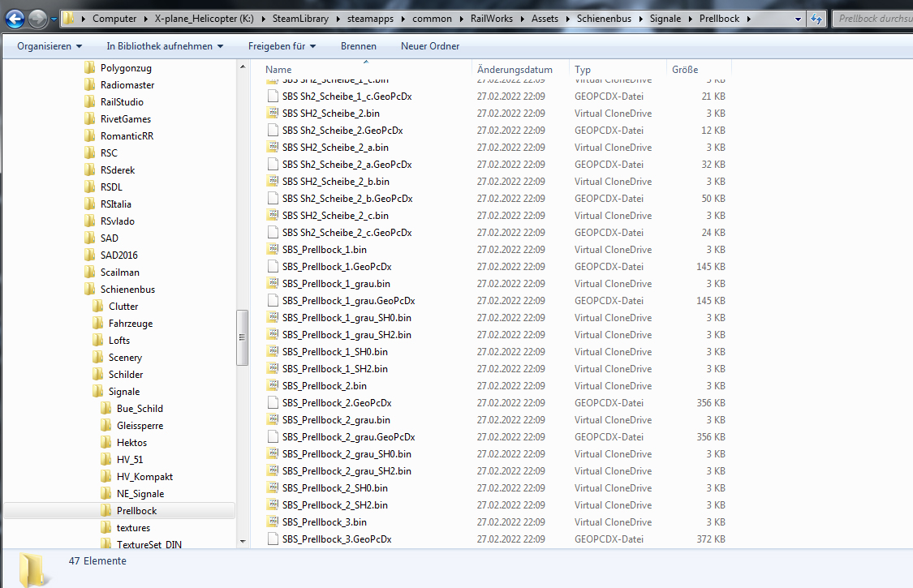This screenshot has height=588, width=913.
Task: Select the Hektos folder in tree
Action: click(131, 443)
